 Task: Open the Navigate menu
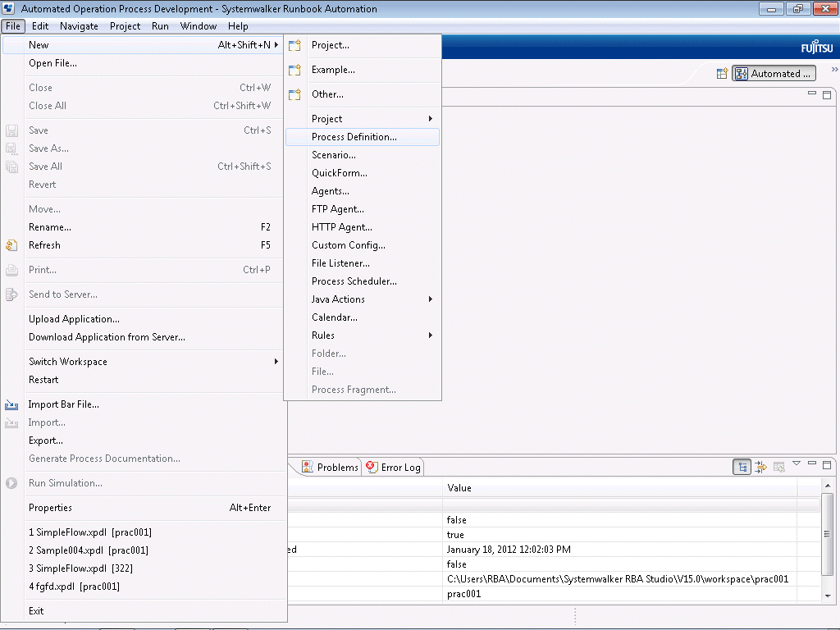[x=79, y=26]
